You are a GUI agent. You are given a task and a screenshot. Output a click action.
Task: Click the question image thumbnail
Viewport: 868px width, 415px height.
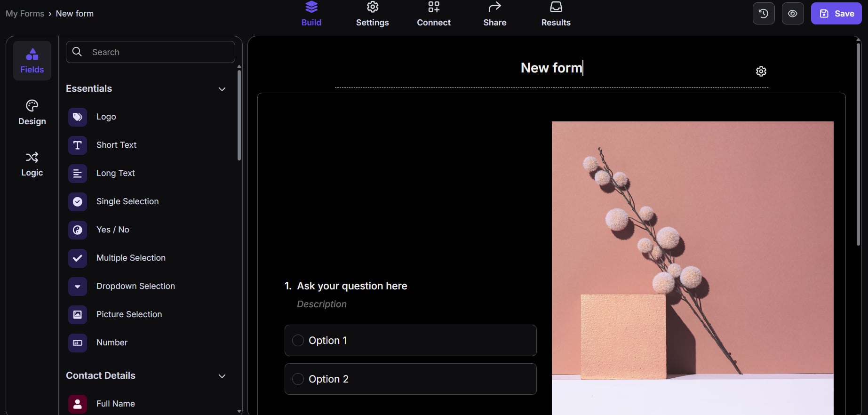693,268
